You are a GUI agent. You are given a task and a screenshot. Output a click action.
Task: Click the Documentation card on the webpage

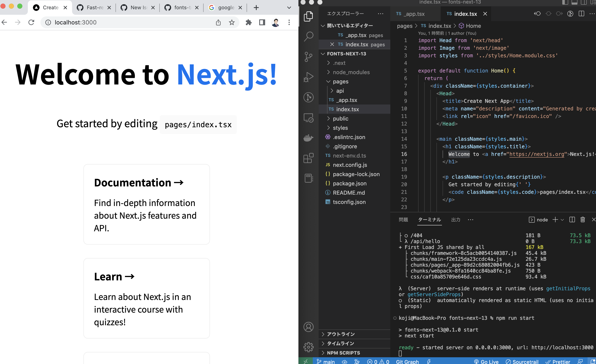point(146,204)
